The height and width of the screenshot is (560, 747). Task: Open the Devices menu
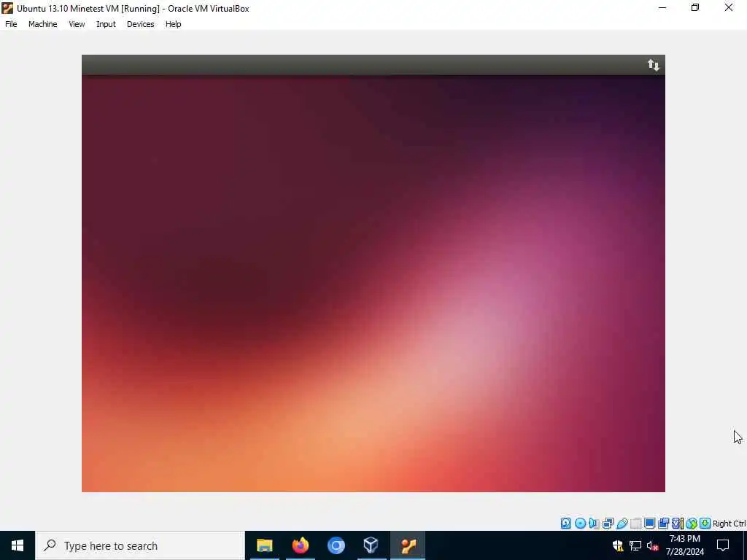[x=141, y=24]
